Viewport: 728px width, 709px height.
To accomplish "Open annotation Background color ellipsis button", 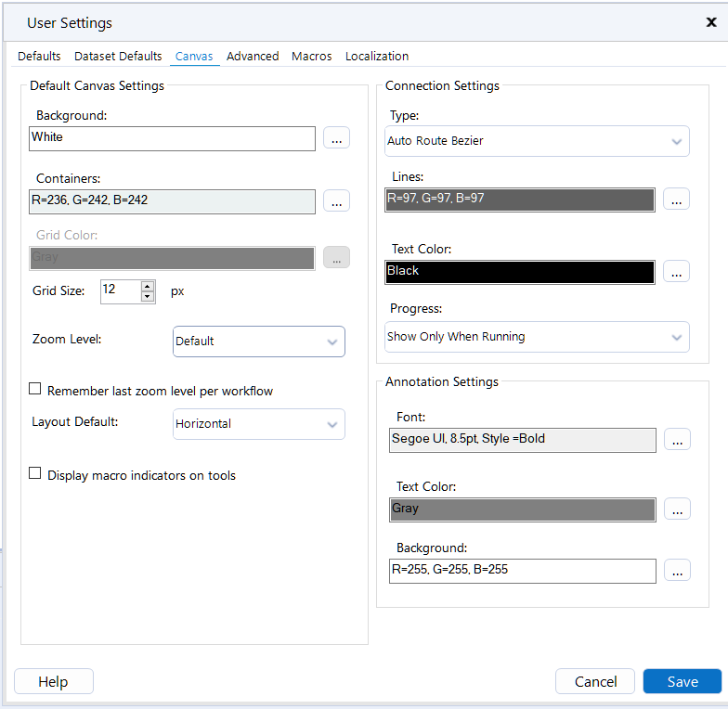I will pos(677,571).
